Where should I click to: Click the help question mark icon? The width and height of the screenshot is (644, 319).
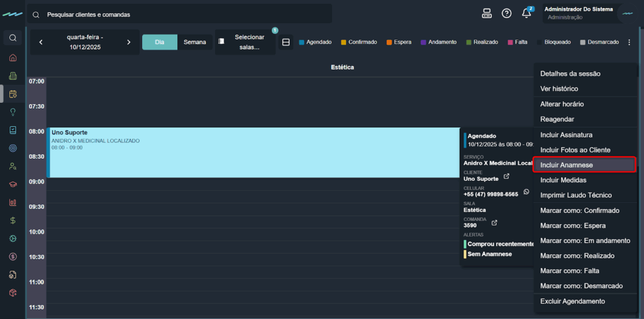[x=506, y=14]
